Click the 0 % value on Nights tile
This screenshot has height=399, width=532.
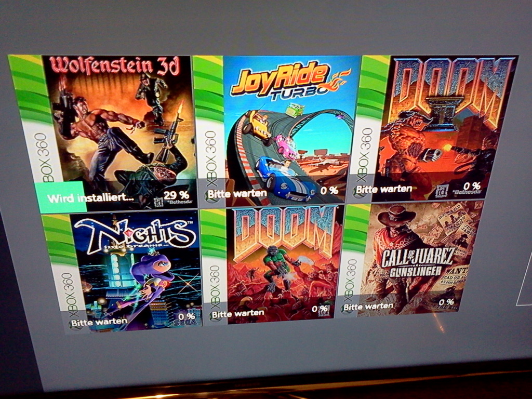[x=187, y=317]
